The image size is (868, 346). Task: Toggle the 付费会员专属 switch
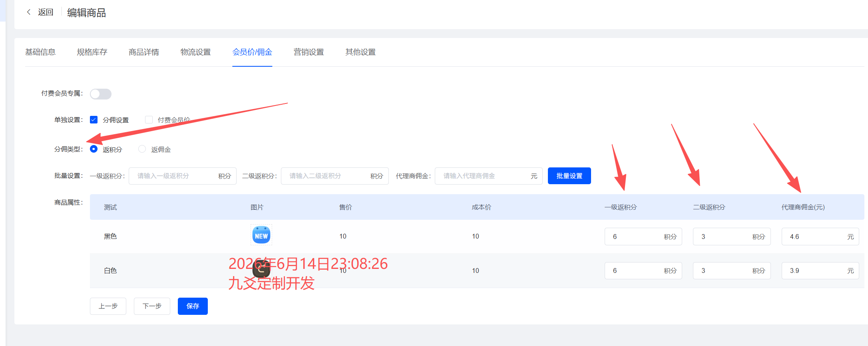click(x=101, y=94)
